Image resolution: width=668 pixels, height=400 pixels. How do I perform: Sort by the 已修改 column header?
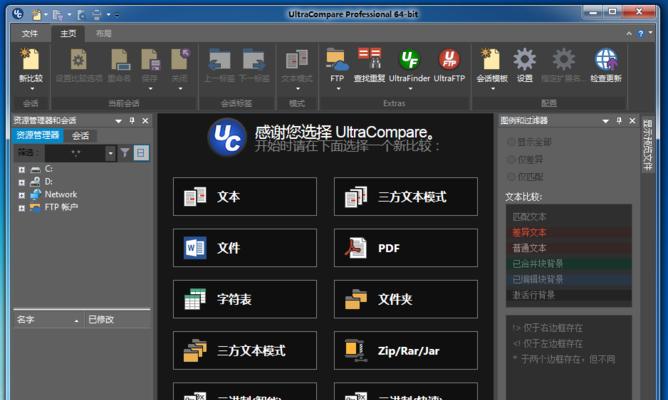coord(117,319)
